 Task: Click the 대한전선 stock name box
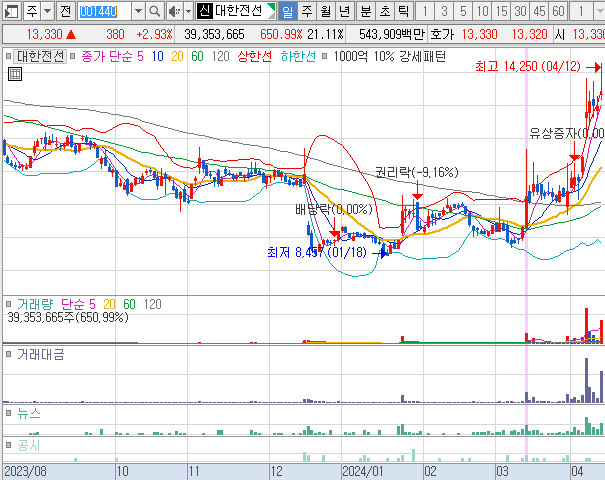(x=245, y=11)
